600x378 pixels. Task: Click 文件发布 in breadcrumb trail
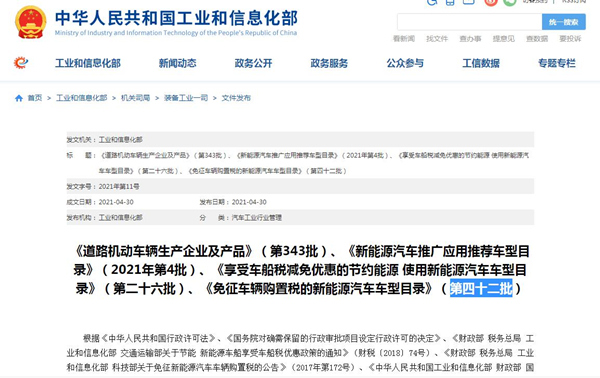pos(236,98)
